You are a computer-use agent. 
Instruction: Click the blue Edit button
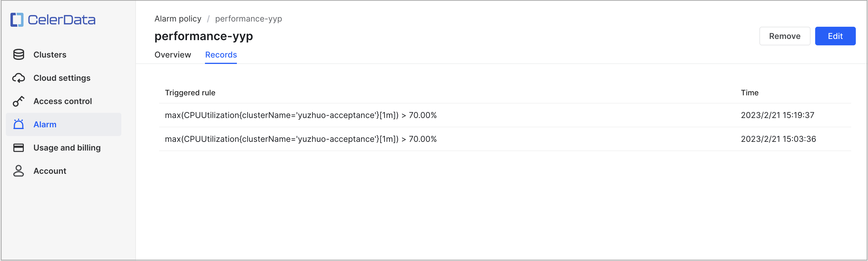pyautogui.click(x=835, y=36)
